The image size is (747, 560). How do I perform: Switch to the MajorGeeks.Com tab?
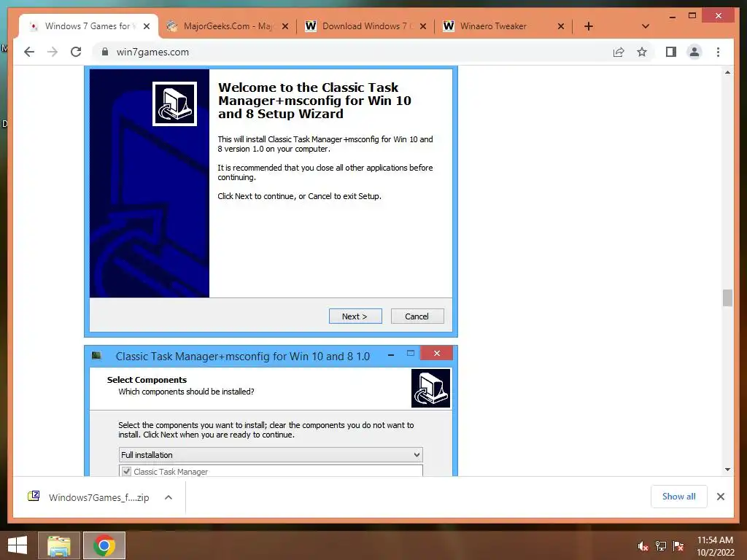[228, 26]
